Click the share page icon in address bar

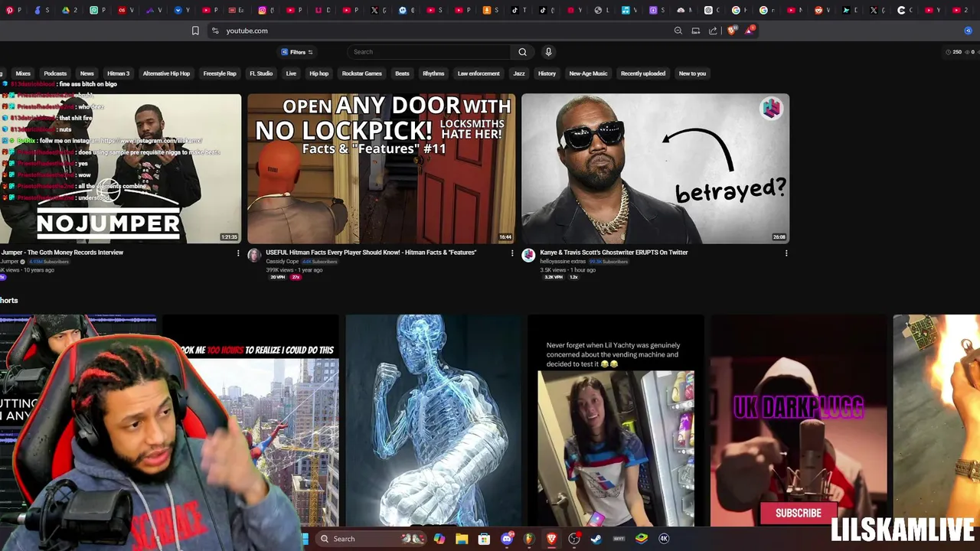[x=713, y=31]
